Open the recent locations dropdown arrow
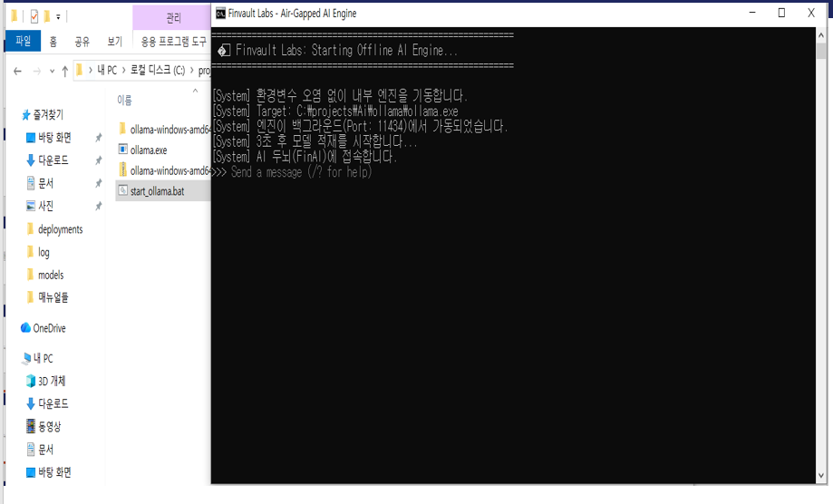The height and width of the screenshot is (504, 833). tap(52, 72)
